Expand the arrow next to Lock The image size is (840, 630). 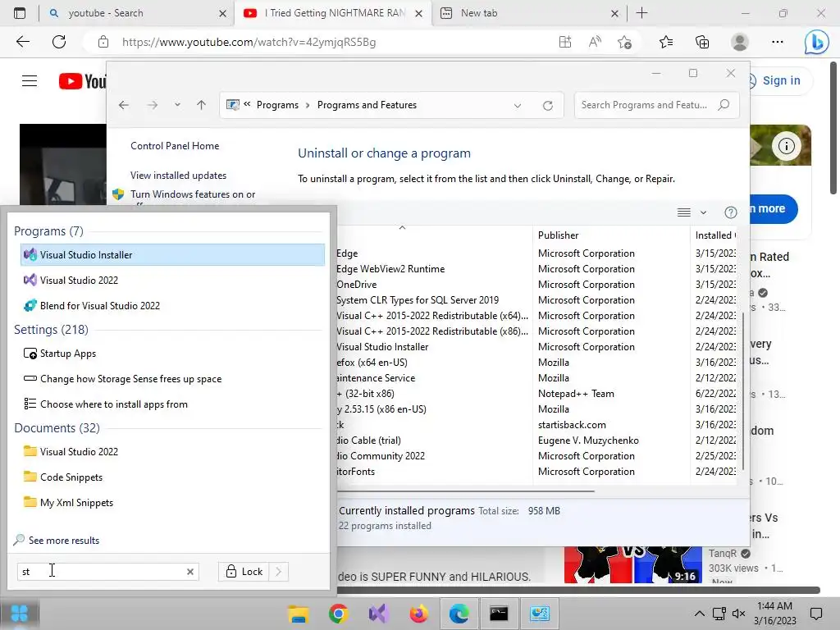(279, 572)
